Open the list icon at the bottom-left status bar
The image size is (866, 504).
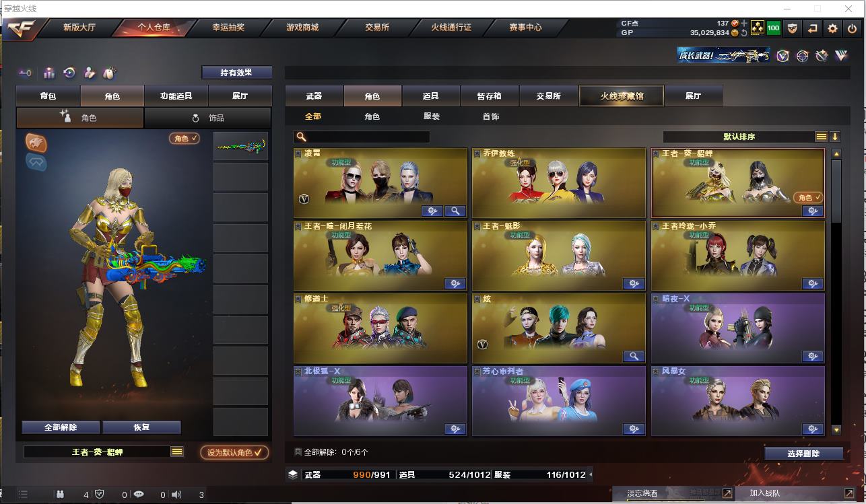[x=22, y=495]
